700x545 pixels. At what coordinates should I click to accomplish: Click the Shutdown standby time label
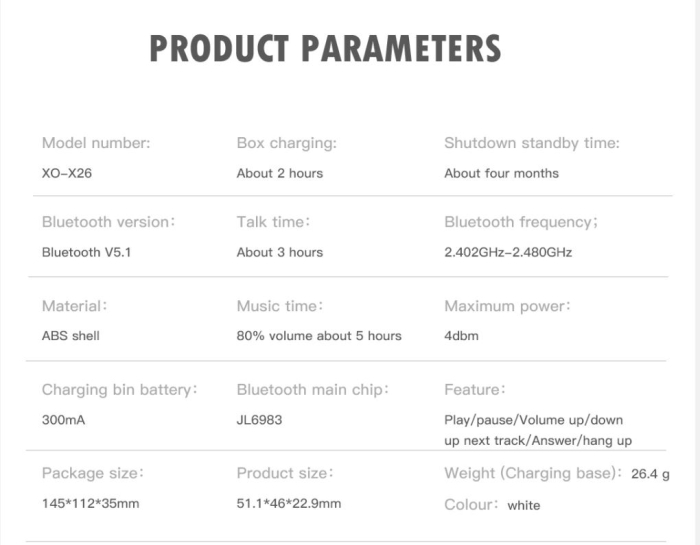coord(531,143)
